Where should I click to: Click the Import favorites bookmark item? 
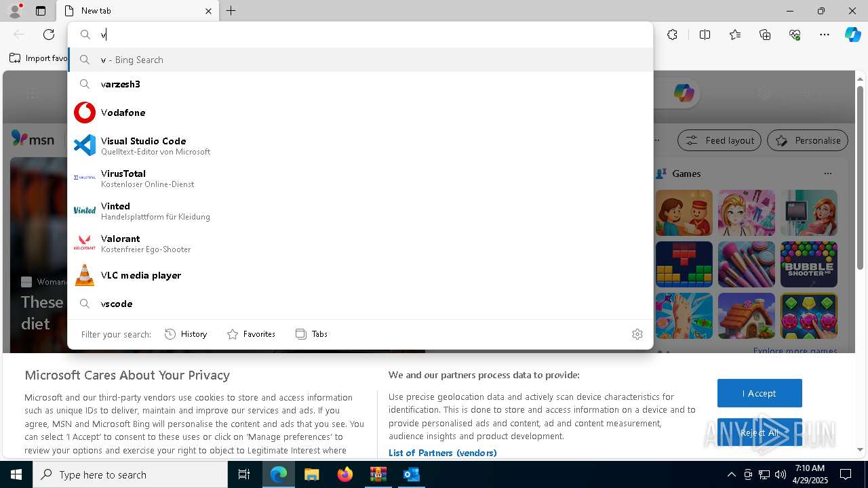pos(39,58)
